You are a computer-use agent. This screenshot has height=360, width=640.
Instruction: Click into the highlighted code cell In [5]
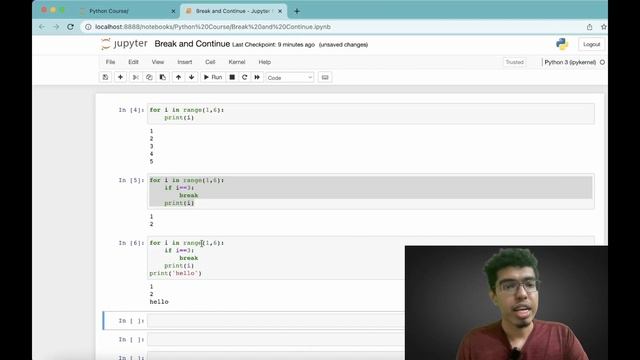(x=371, y=191)
